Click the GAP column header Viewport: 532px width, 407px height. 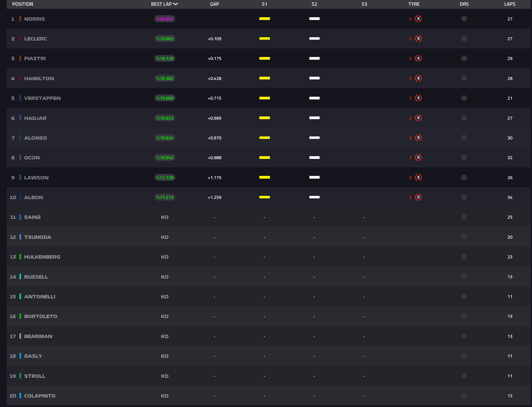[215, 4]
